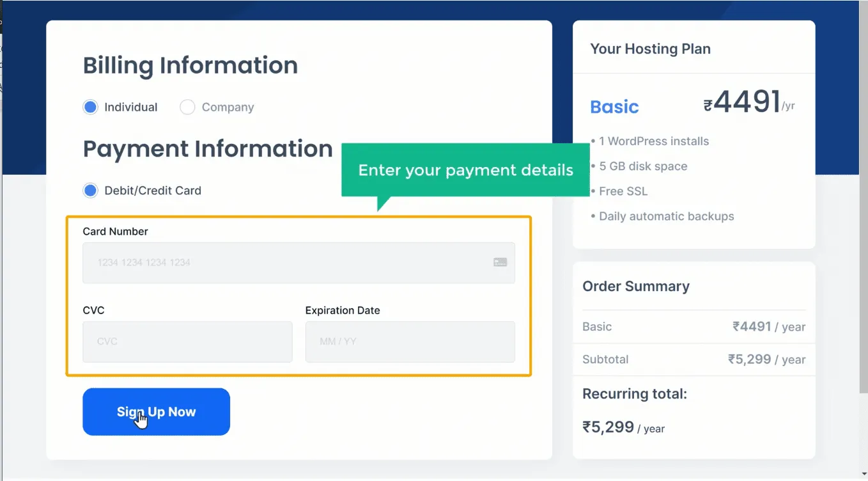Click the credit card icon in Card Number field
The width and height of the screenshot is (868, 481).
(x=500, y=262)
